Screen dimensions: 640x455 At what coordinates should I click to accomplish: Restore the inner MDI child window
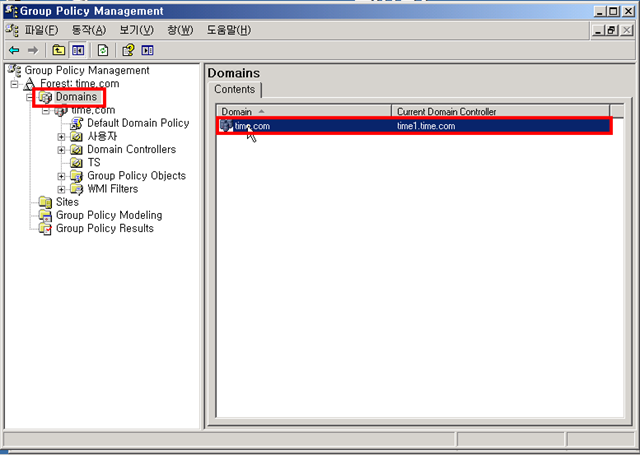coord(611,30)
